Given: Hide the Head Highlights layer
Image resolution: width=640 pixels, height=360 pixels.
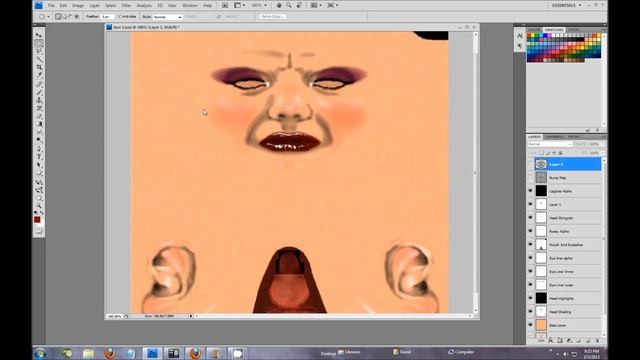Looking at the screenshot, I should tap(531, 298).
